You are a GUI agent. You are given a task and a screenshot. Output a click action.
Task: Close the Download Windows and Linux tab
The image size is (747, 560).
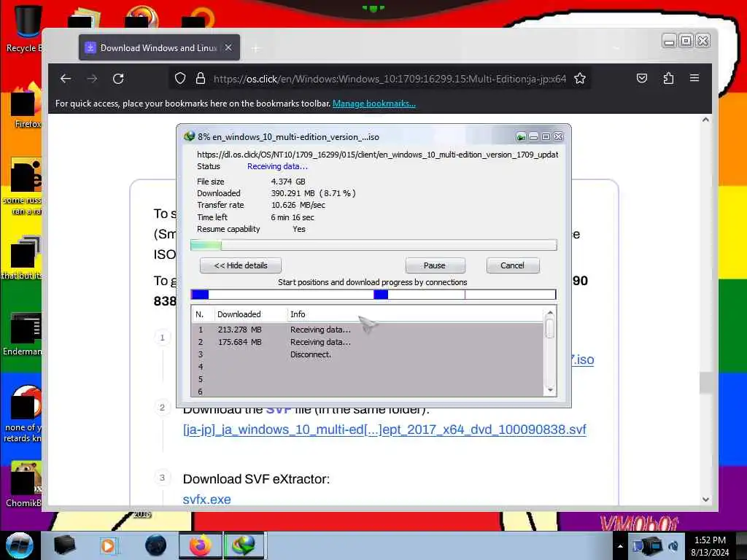point(228,47)
